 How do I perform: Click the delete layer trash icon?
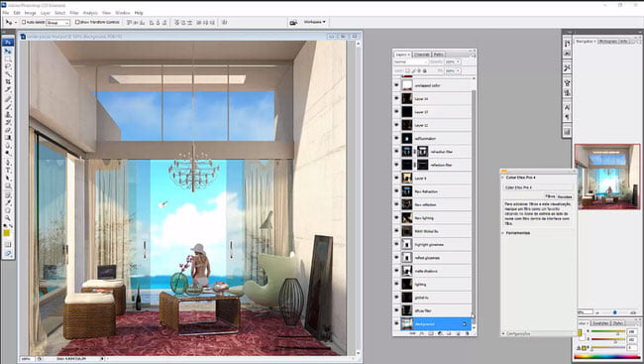[x=468, y=333]
